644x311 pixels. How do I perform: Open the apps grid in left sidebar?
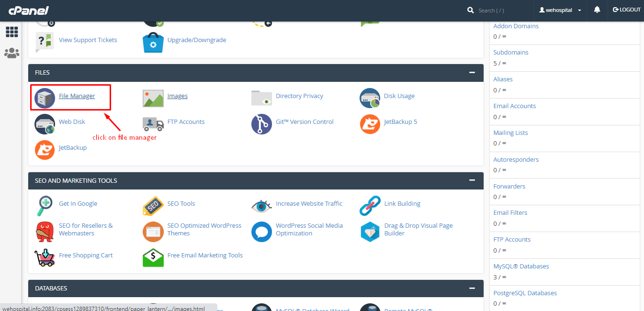11,32
